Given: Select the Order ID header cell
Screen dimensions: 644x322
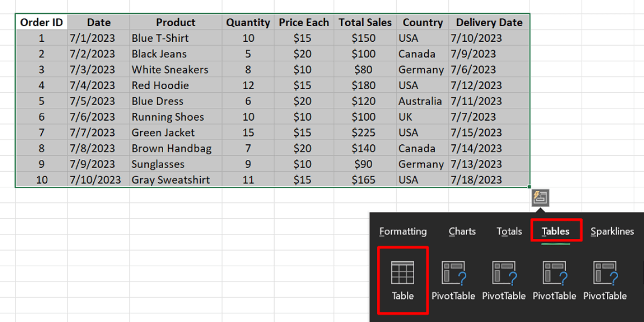Looking at the screenshot, I should [x=41, y=22].
